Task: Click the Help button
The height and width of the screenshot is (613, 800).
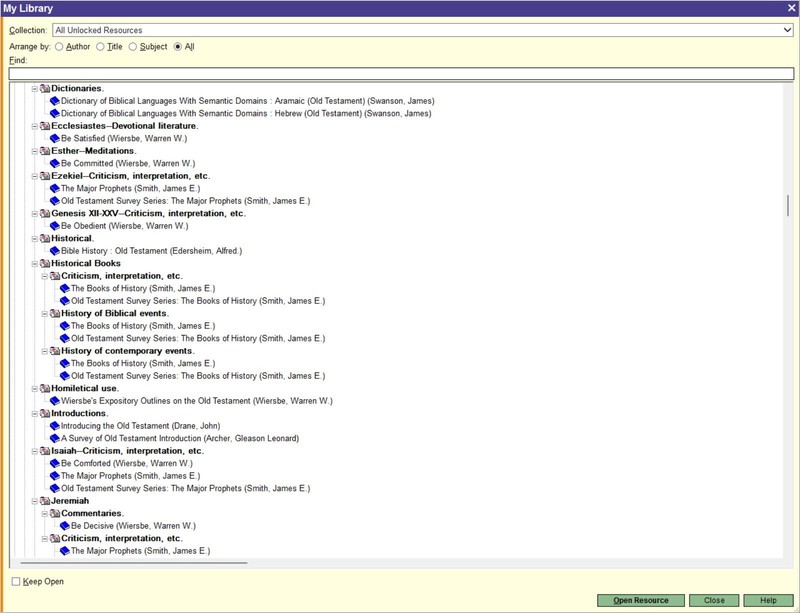Action: tap(768, 600)
